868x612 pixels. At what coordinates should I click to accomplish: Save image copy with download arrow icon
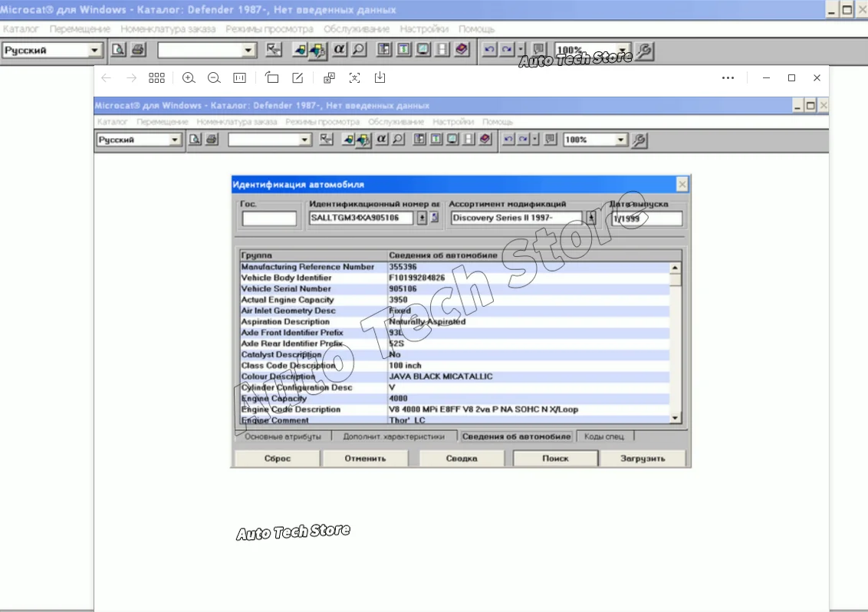pos(380,78)
